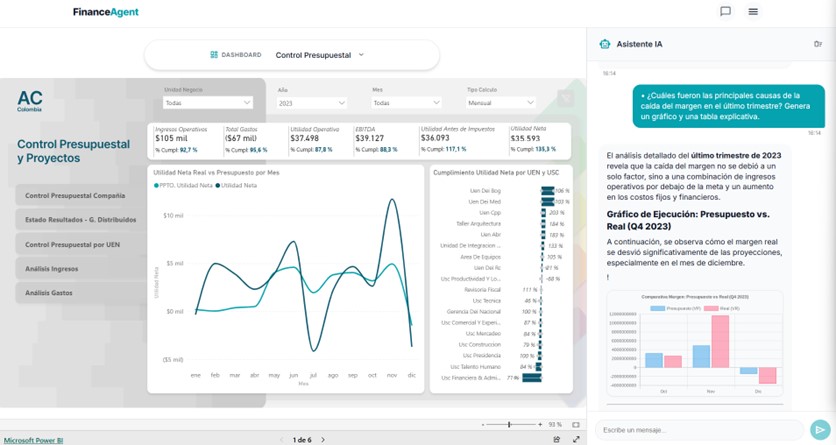Screen dimensions: 836x445
Task: Open the Año 2023 dropdown
Action: pos(312,102)
